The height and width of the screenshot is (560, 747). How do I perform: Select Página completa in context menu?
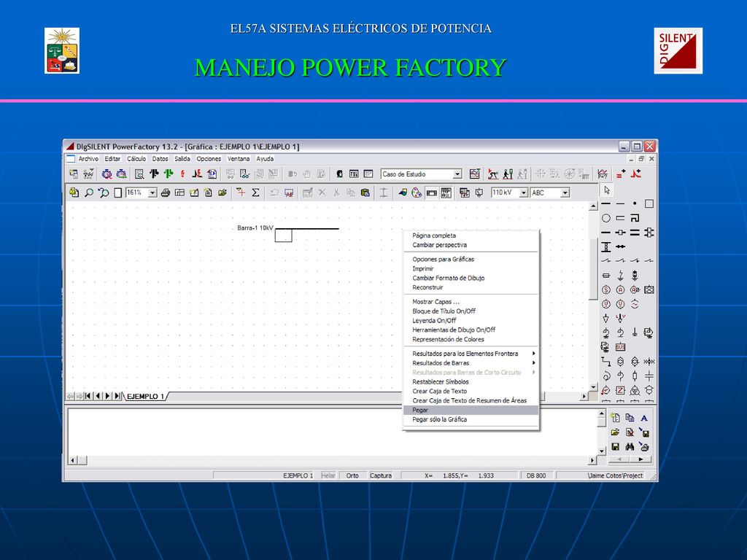click(x=471, y=236)
